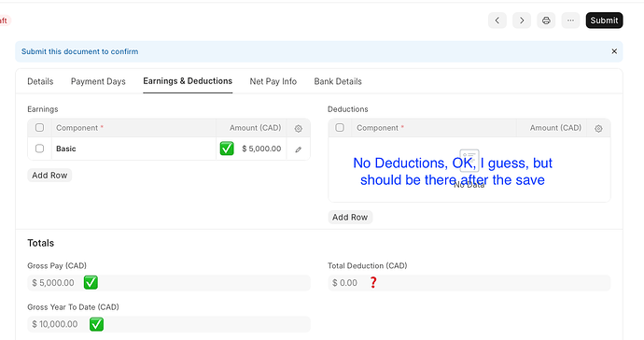Select all Deductions rows checkbox
The image size is (644, 340).
click(340, 127)
